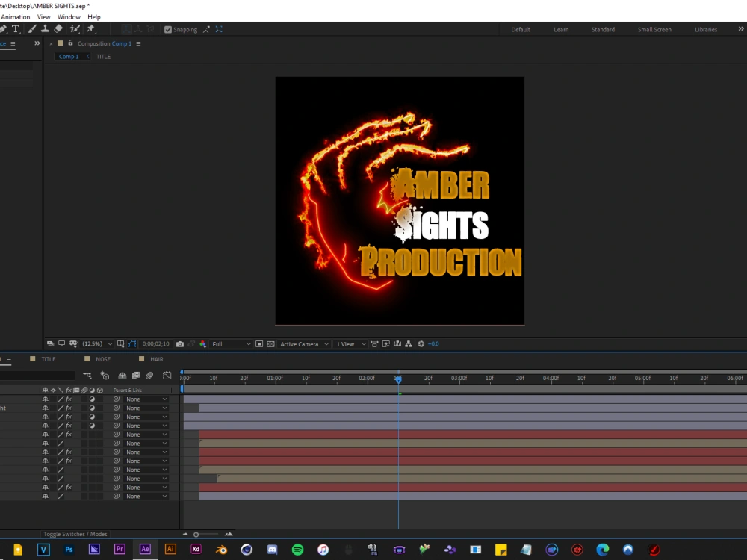Switch to the Standard workspace
The width and height of the screenshot is (747, 560).
tap(603, 30)
